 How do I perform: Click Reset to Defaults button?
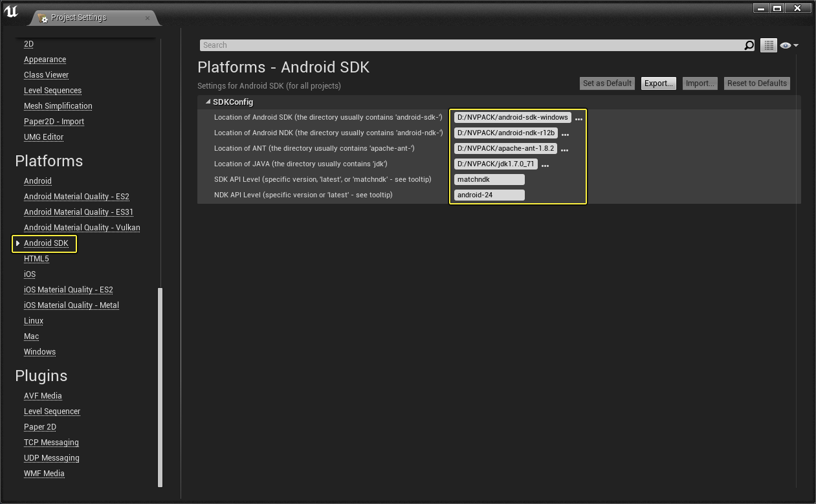[x=757, y=83]
